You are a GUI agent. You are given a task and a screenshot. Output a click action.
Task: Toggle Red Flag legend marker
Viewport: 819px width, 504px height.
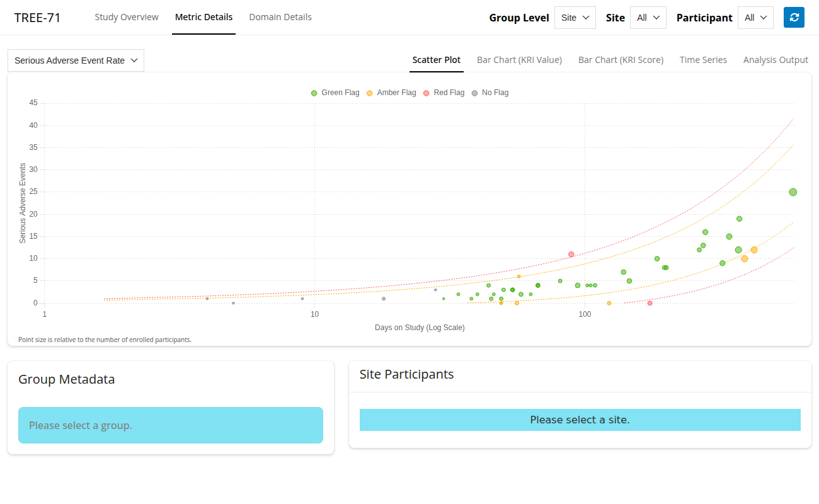[x=427, y=93]
